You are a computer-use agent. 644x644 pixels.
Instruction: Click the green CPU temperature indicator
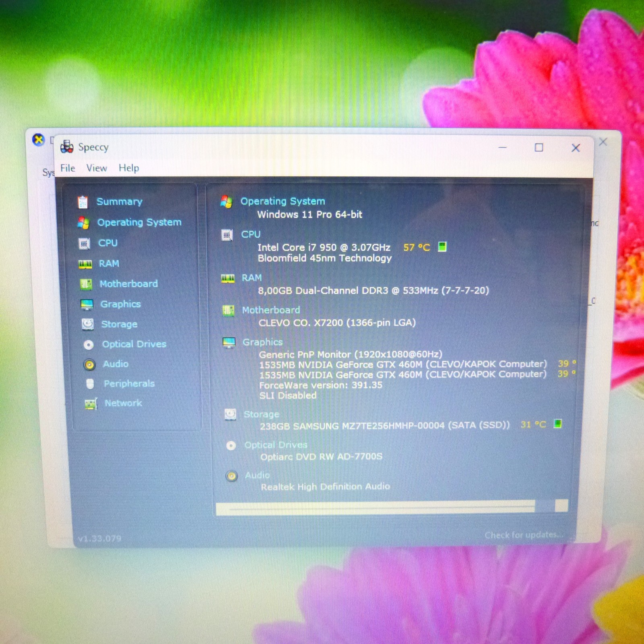442,246
